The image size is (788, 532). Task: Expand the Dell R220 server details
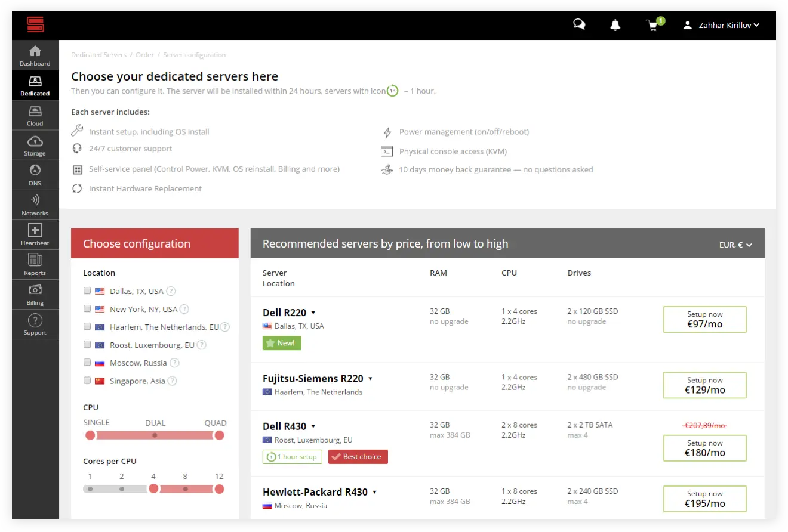click(313, 313)
